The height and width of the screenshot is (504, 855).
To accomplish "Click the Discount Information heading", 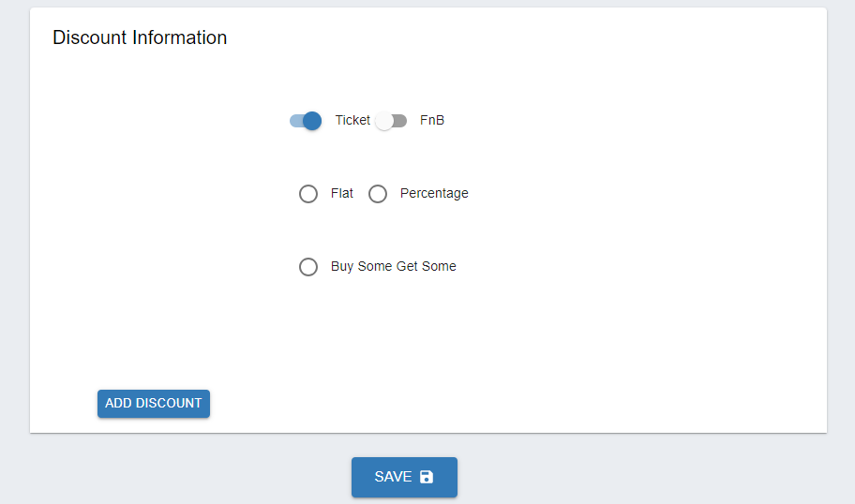I will tap(140, 37).
